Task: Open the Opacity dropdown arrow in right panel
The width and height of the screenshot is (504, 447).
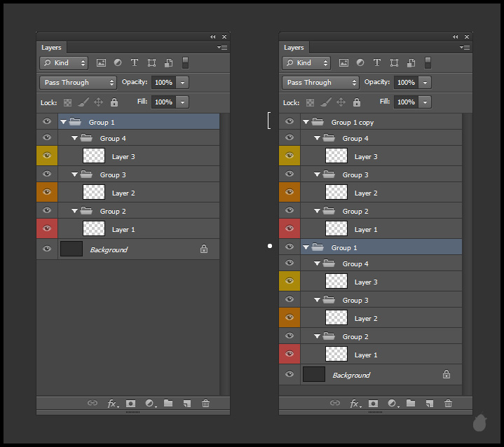Action: tap(425, 83)
